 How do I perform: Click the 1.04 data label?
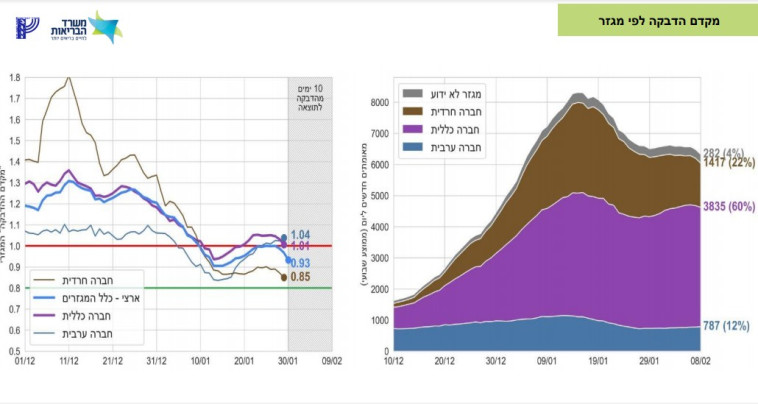click(303, 233)
